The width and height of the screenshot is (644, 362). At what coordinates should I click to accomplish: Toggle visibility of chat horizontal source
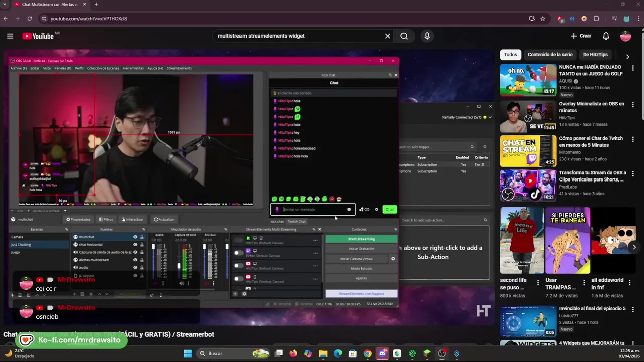135,244
